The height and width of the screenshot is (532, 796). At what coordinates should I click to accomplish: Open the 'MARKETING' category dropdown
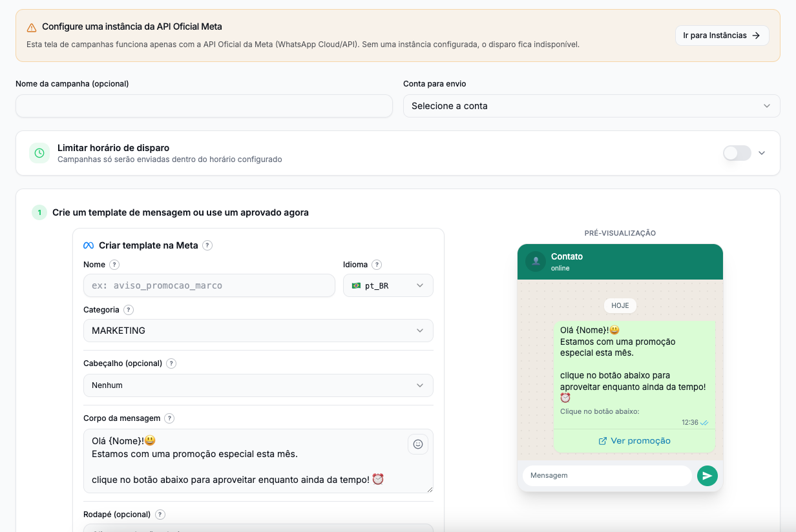(258, 331)
